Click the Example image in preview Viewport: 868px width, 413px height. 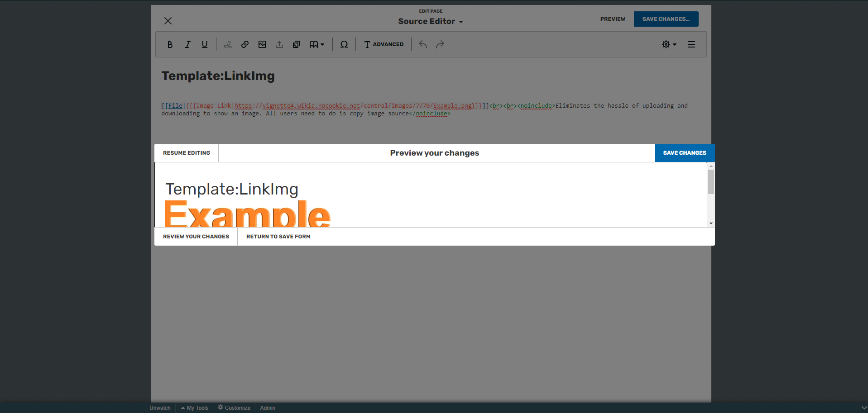point(247,214)
